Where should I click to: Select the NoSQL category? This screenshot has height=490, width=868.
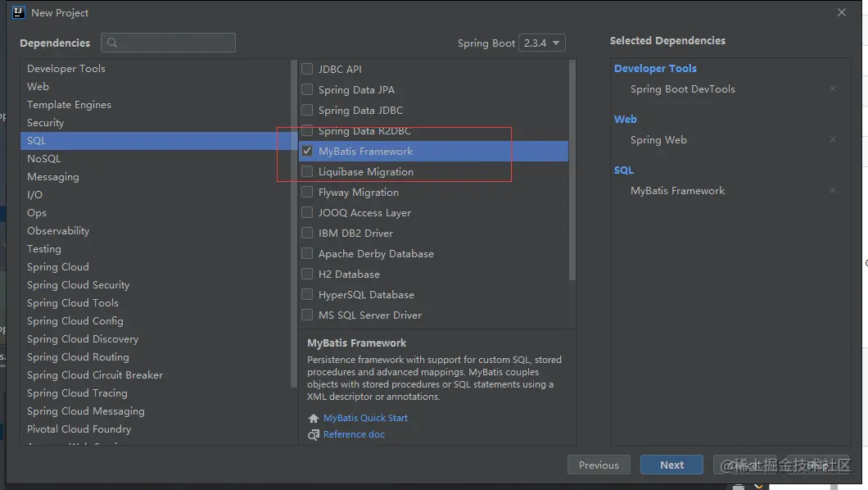158,158
